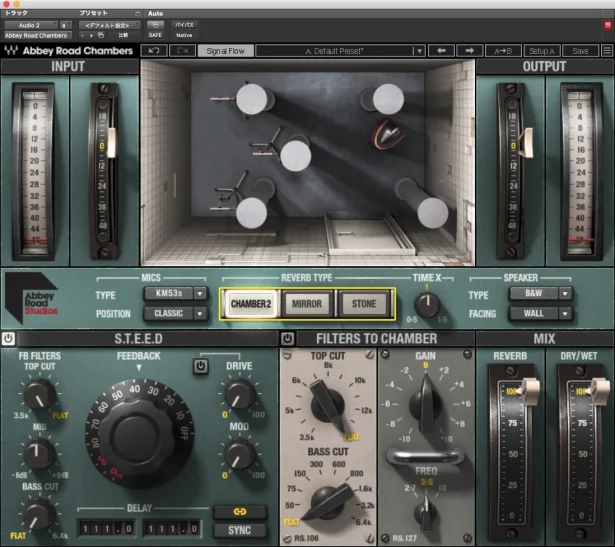Click the preset plus button
The height and width of the screenshot is (547, 615).
pos(91,35)
